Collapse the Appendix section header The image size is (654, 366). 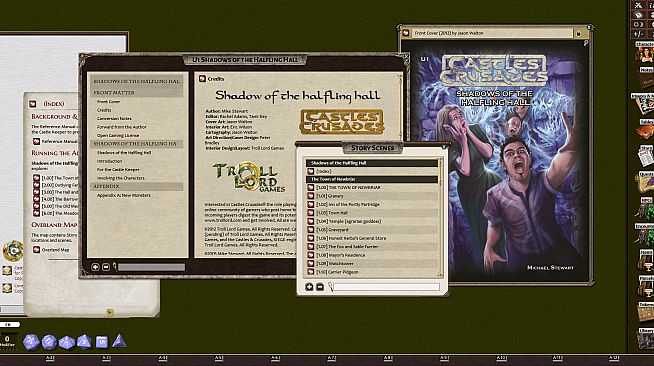coord(137,186)
